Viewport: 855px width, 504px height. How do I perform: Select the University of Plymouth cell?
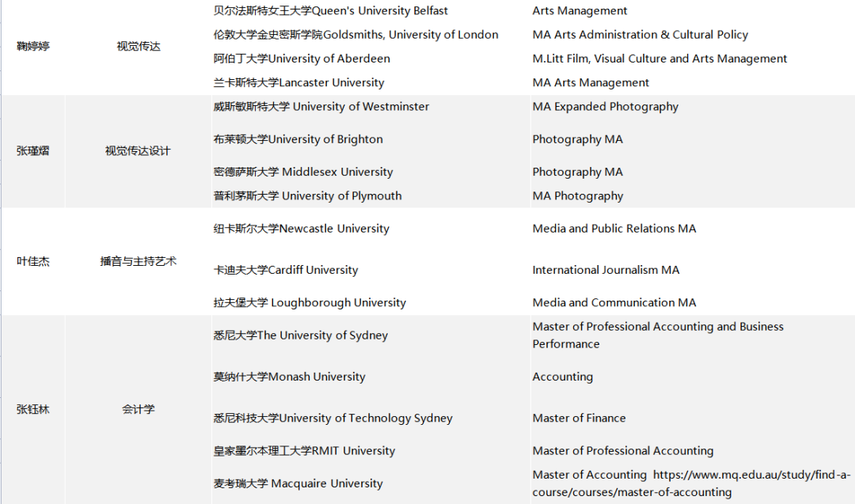click(x=307, y=196)
